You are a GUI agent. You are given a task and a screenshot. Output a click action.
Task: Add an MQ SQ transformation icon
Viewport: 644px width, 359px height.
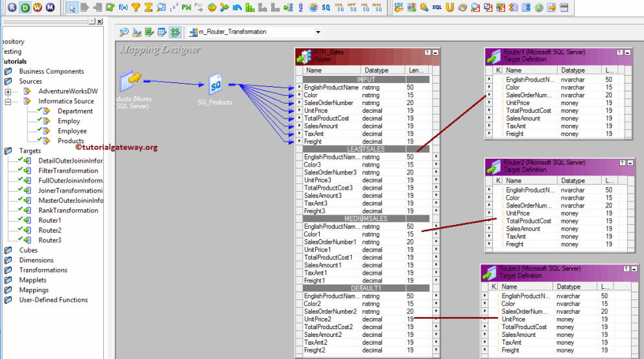(x=364, y=7)
